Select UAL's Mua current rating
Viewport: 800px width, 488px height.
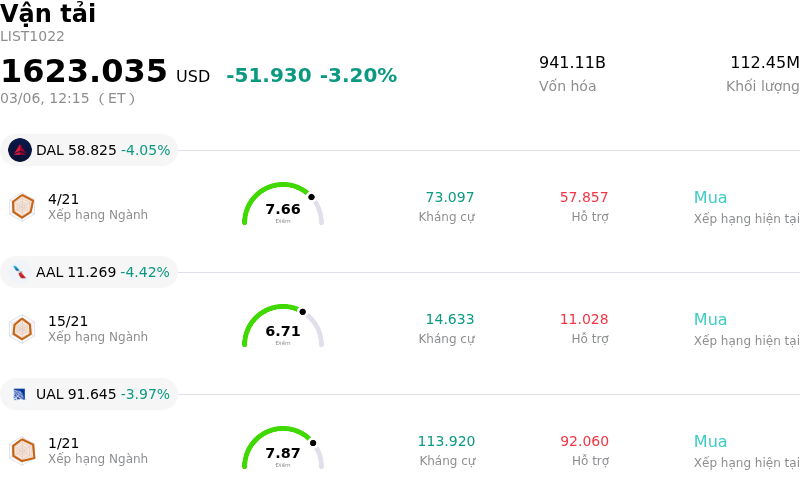[710, 442]
